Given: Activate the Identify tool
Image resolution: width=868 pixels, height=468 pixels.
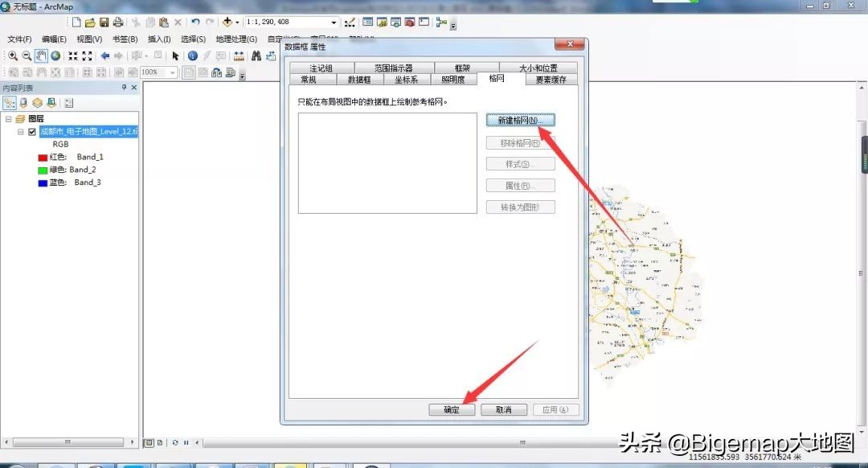Looking at the screenshot, I should 194,56.
